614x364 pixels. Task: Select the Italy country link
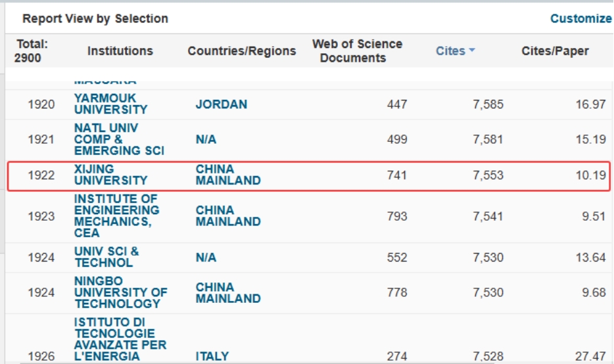point(212,356)
